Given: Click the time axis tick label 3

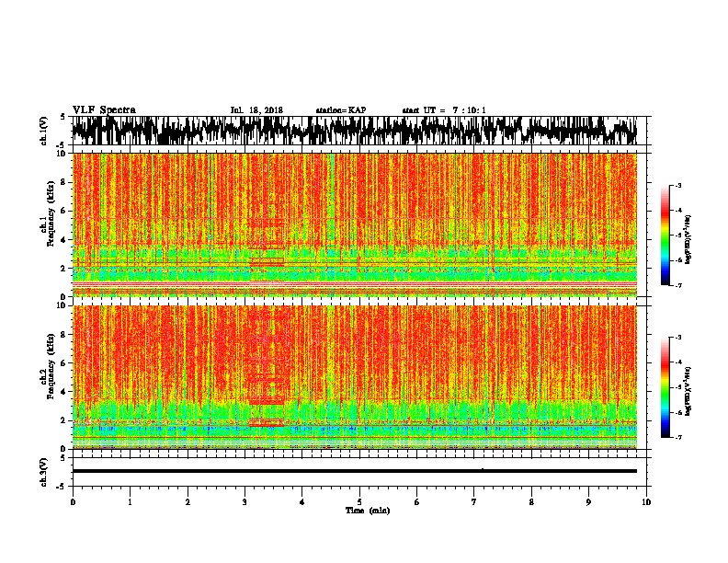Looking at the screenshot, I should [x=245, y=502].
